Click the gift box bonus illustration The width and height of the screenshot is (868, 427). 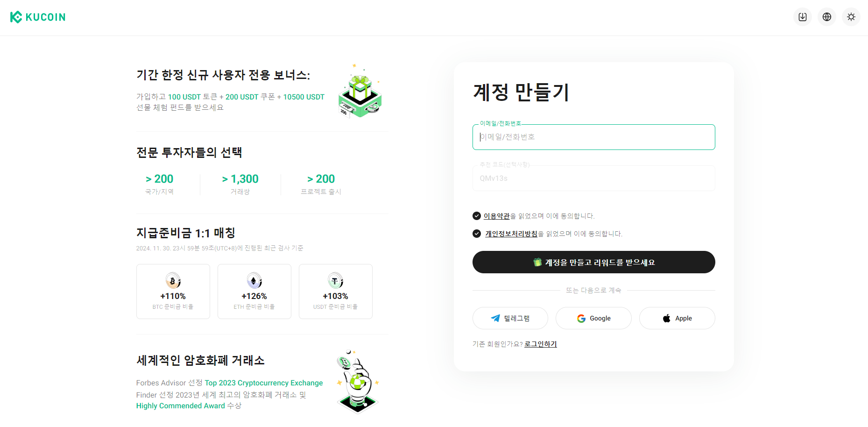360,91
